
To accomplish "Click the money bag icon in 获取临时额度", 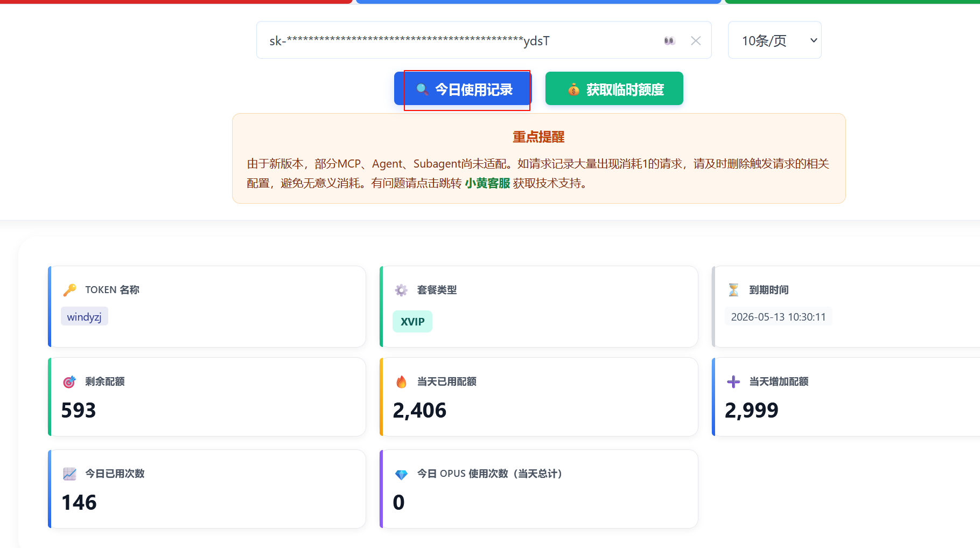I will pos(573,89).
